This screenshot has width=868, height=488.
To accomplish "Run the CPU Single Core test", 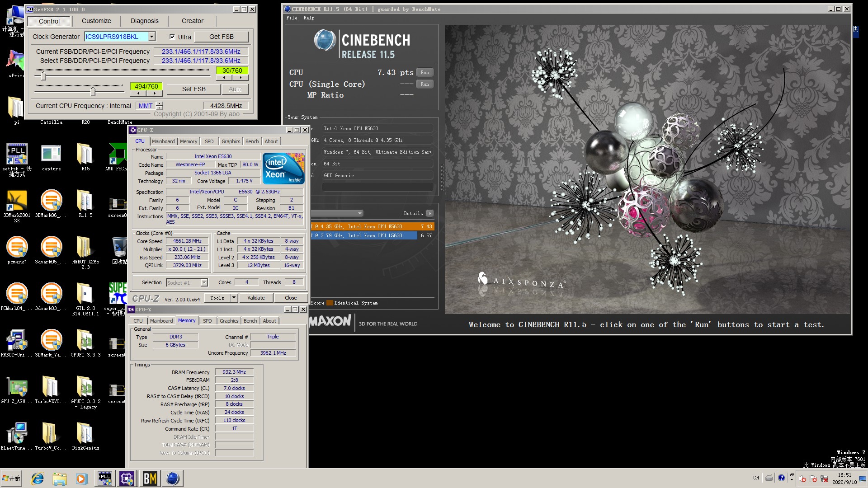I will point(425,84).
